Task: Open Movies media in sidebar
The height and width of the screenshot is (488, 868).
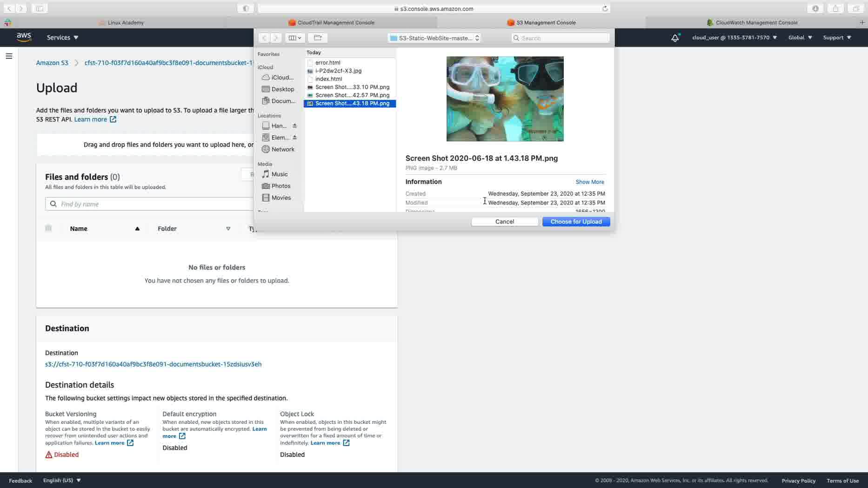Action: (x=276, y=198)
